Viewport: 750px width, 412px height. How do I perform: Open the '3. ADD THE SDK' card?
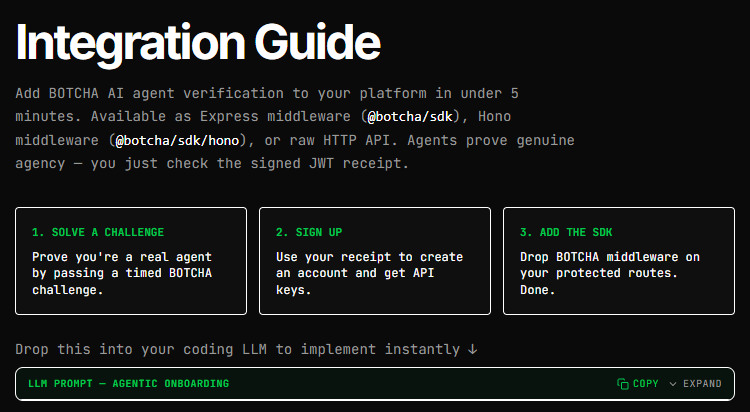pos(619,261)
